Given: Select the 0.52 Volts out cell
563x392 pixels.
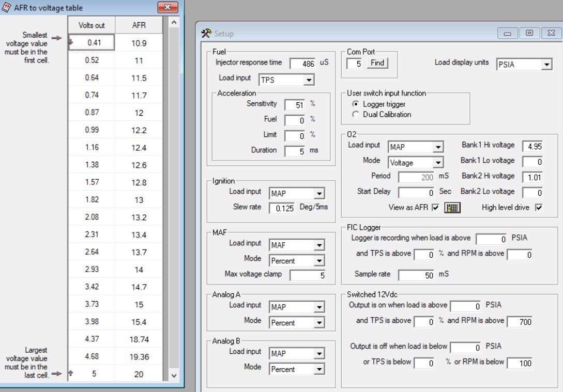Looking at the screenshot, I should pyautogui.click(x=92, y=60).
